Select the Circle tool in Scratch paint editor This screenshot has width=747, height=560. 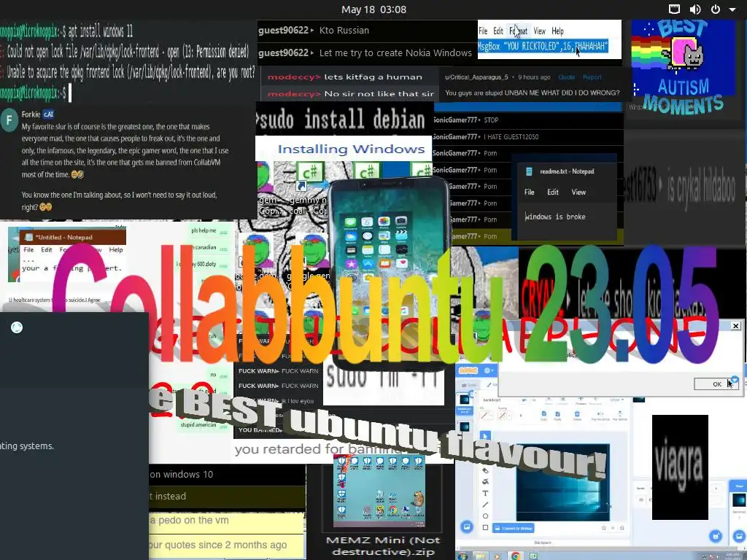click(485, 516)
